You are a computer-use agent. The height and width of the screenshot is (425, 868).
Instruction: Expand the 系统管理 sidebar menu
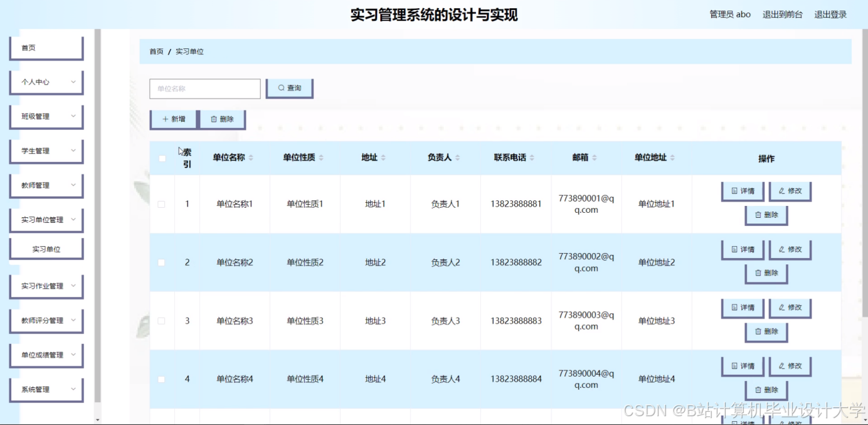tap(46, 390)
